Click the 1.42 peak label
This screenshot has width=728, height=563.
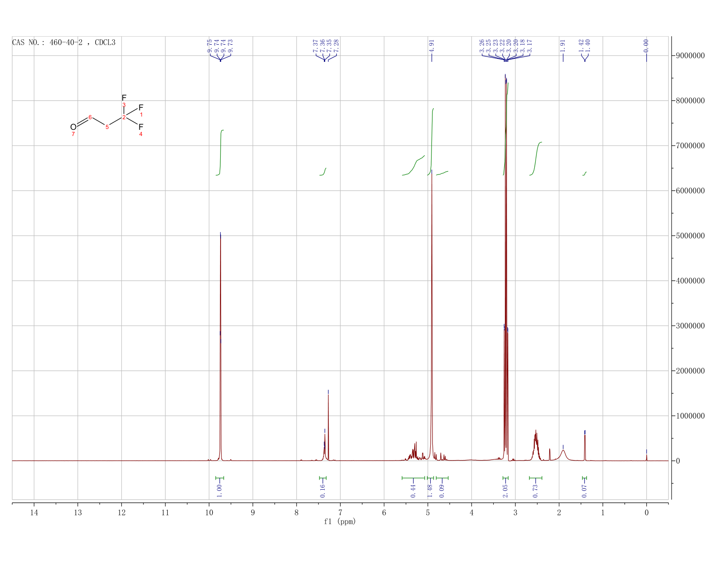click(581, 46)
